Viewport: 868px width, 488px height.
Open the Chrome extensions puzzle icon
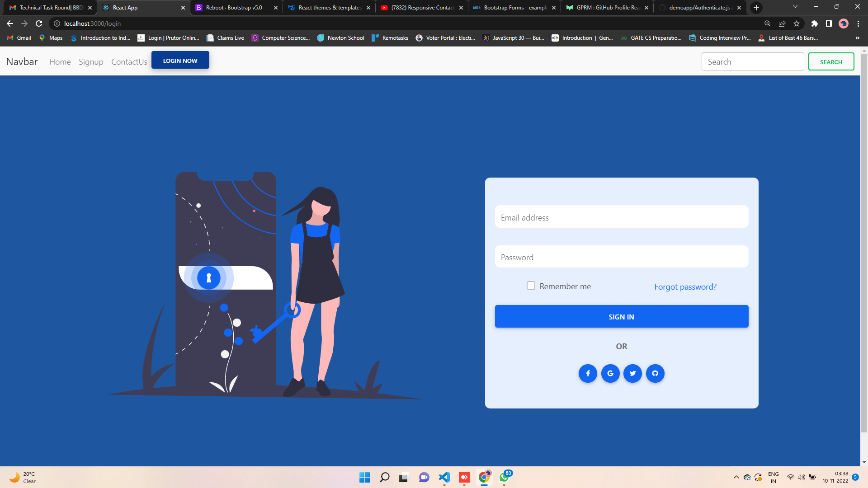click(x=814, y=23)
